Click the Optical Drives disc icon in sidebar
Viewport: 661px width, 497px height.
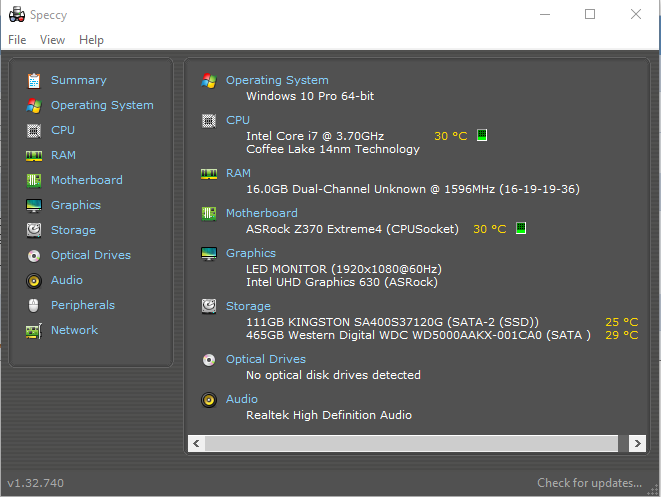(x=34, y=255)
